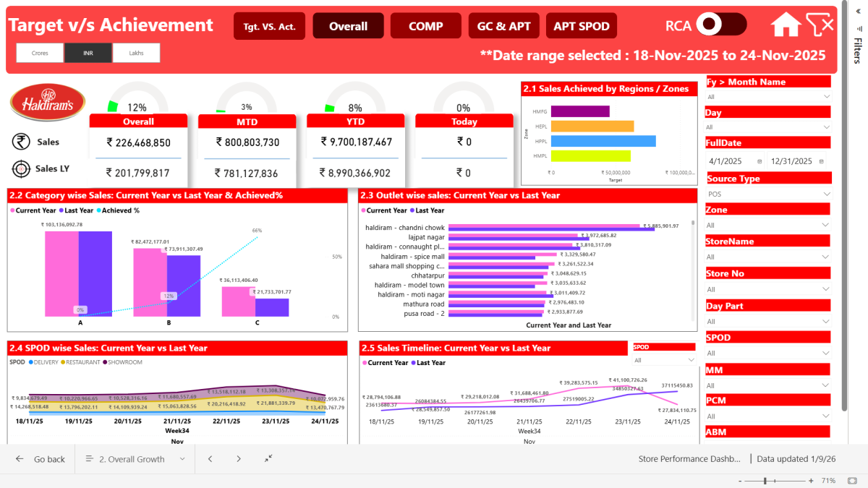Viewport: 868px width, 488px height.
Task: Open start date calendar picker in FullDate
Action: tap(759, 161)
